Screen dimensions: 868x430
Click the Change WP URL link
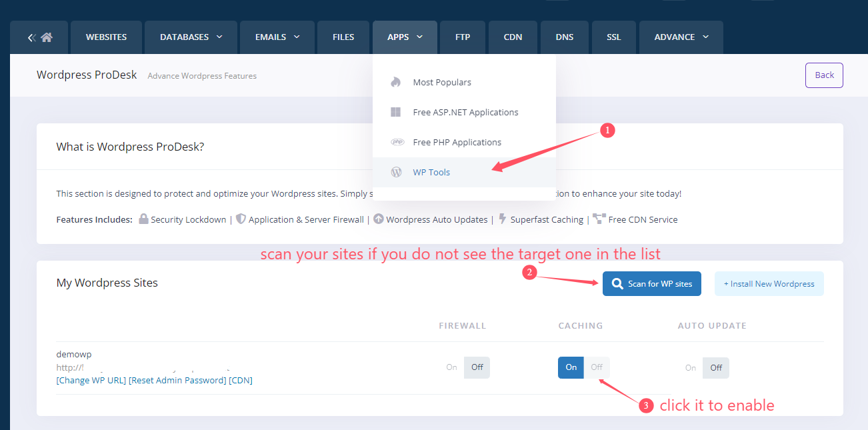tap(91, 380)
